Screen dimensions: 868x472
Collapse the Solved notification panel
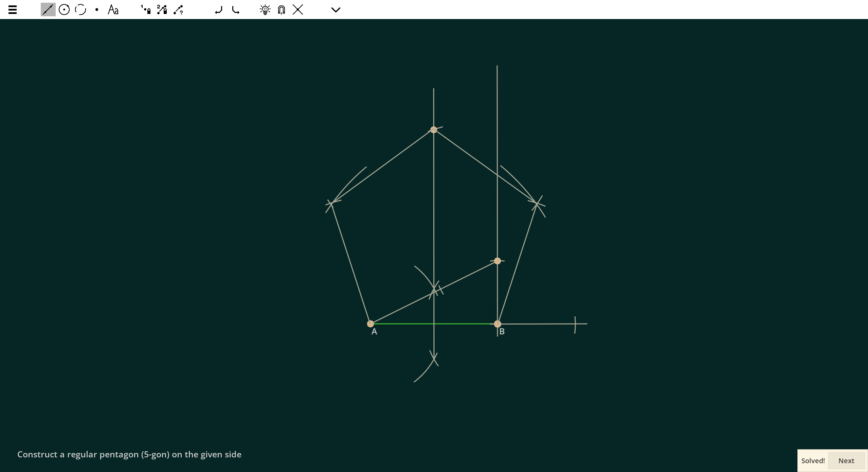[813, 460]
